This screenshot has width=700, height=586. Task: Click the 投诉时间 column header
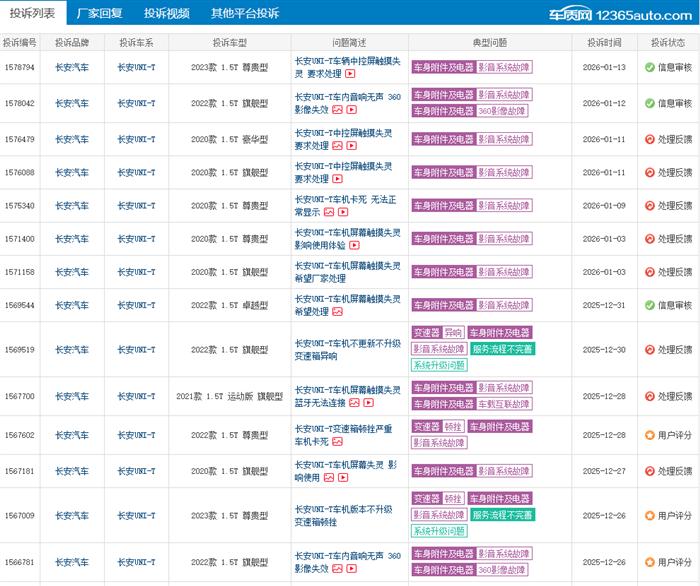coord(604,43)
